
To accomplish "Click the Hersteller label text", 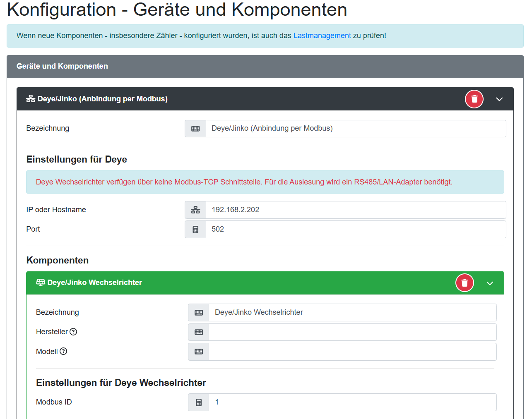I will (x=52, y=332).
